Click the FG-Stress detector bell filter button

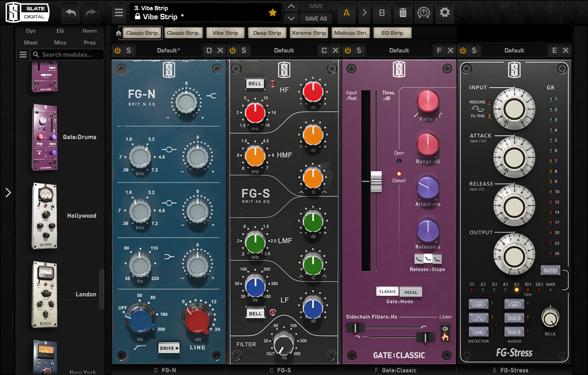[479, 318]
